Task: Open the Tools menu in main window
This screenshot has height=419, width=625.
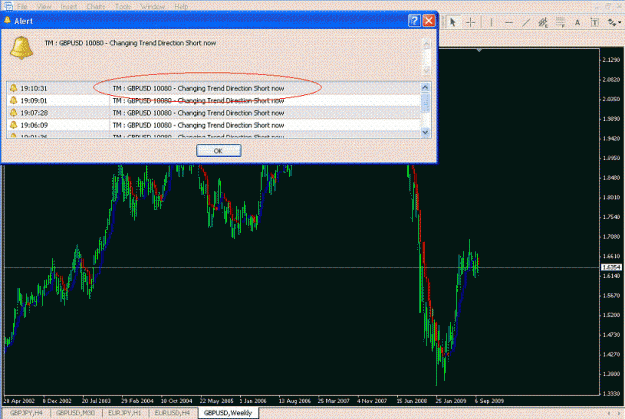Action: (x=123, y=6)
